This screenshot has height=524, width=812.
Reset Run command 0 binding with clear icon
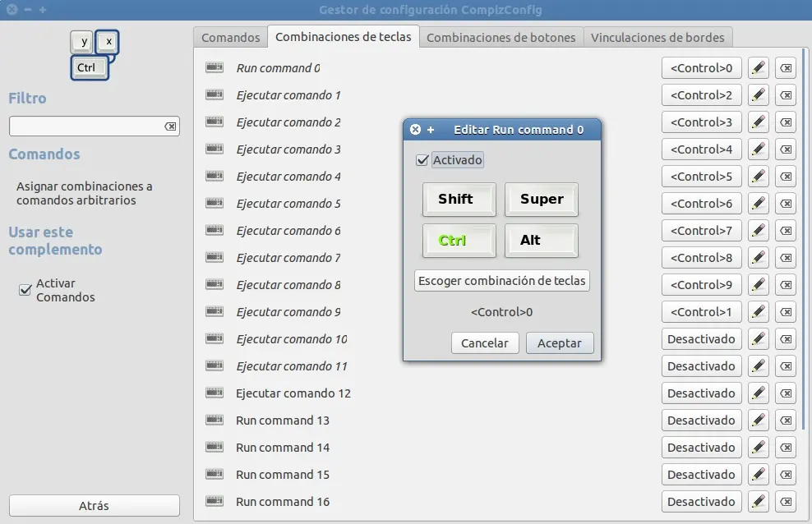pyautogui.click(x=786, y=68)
